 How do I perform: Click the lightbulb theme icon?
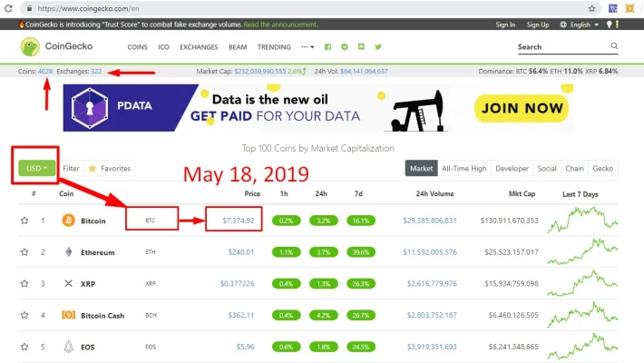tap(610, 25)
